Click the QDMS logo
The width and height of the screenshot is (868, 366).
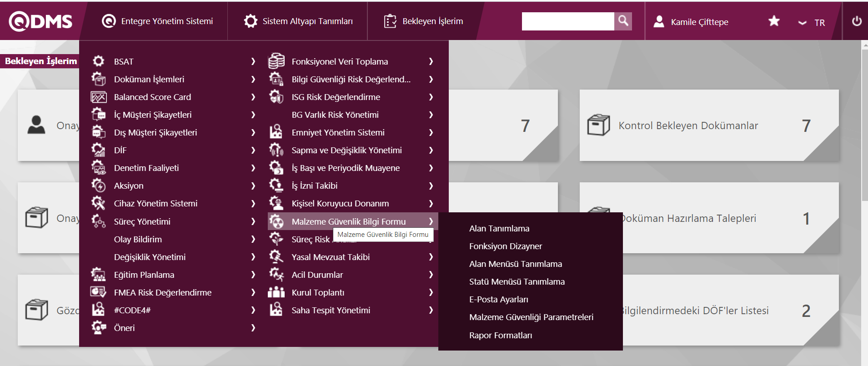(41, 21)
